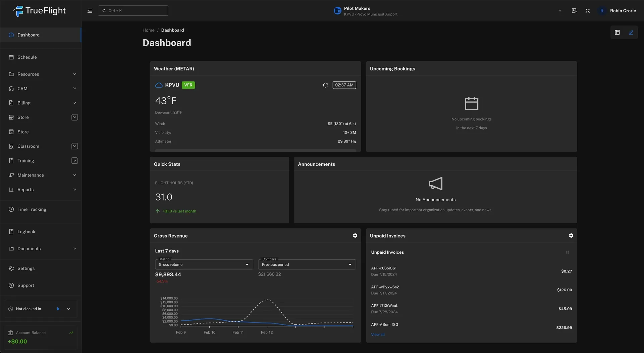
Task: Click the Ctrl+K search field
Action: point(133,11)
